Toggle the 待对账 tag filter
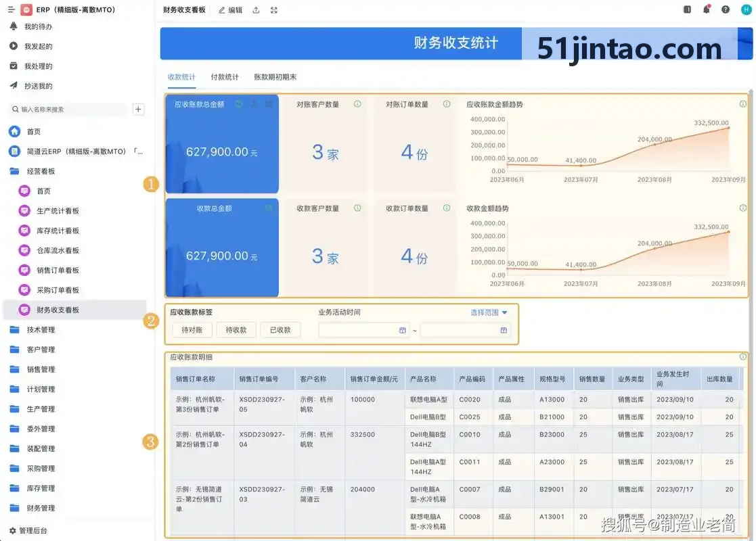This screenshot has height=541, width=756. 192,330
